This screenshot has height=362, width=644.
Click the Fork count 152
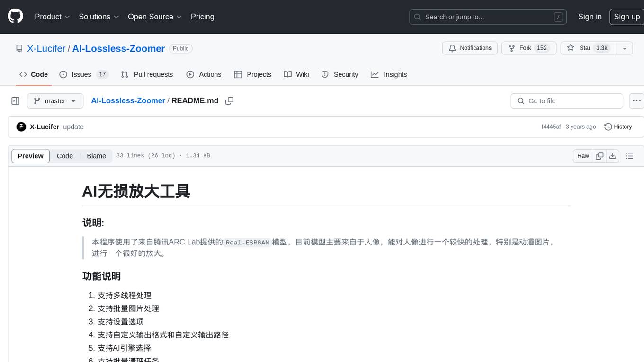(542, 48)
